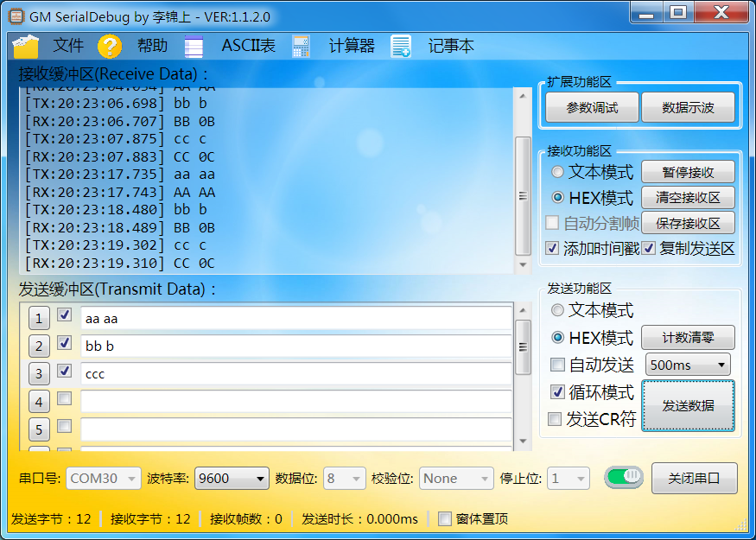Flip the green serial port toggle switch
This screenshot has height=540, width=756.
(624, 478)
